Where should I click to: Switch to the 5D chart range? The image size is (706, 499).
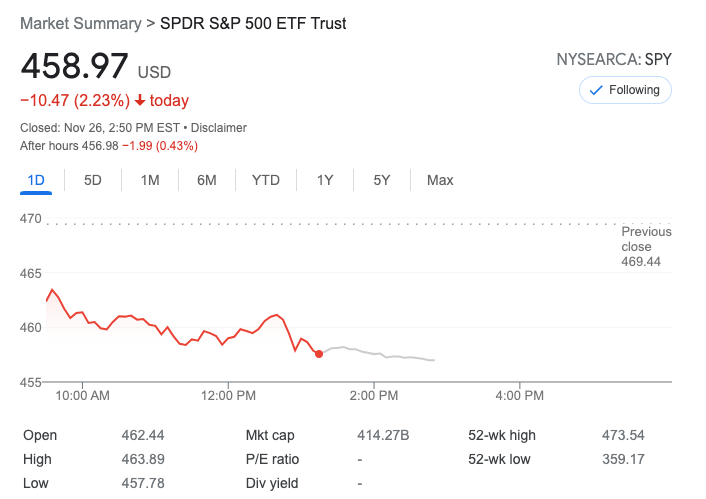point(93,180)
